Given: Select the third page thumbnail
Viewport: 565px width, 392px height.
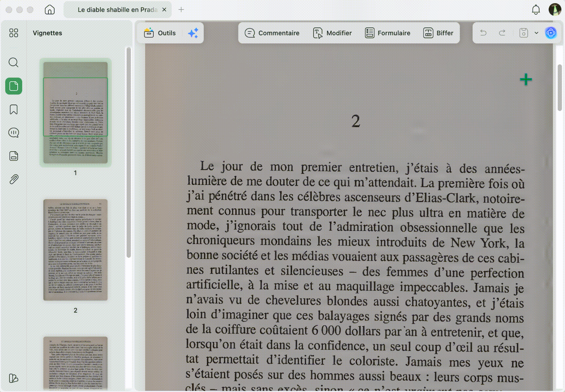Looking at the screenshot, I should point(76,363).
